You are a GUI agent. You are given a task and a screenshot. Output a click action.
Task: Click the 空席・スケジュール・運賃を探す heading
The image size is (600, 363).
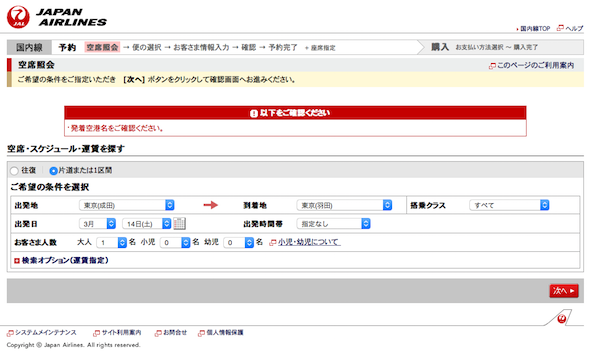point(66,149)
